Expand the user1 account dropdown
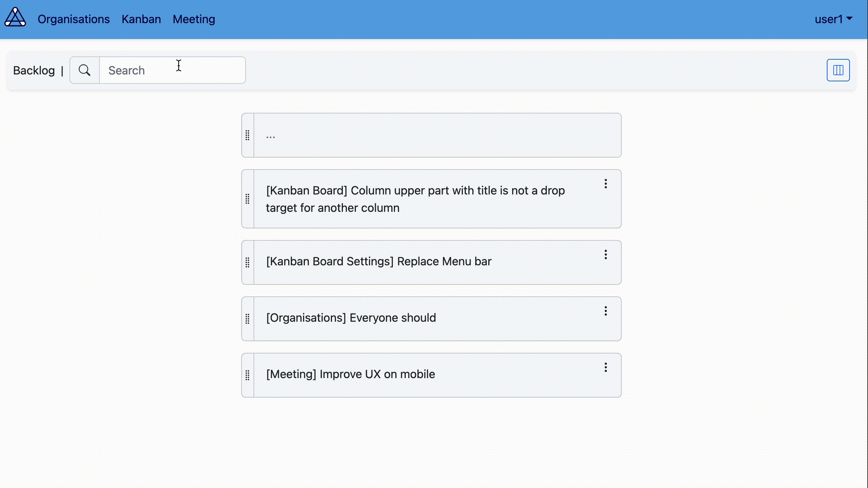The height and width of the screenshot is (488, 868). [x=834, y=19]
